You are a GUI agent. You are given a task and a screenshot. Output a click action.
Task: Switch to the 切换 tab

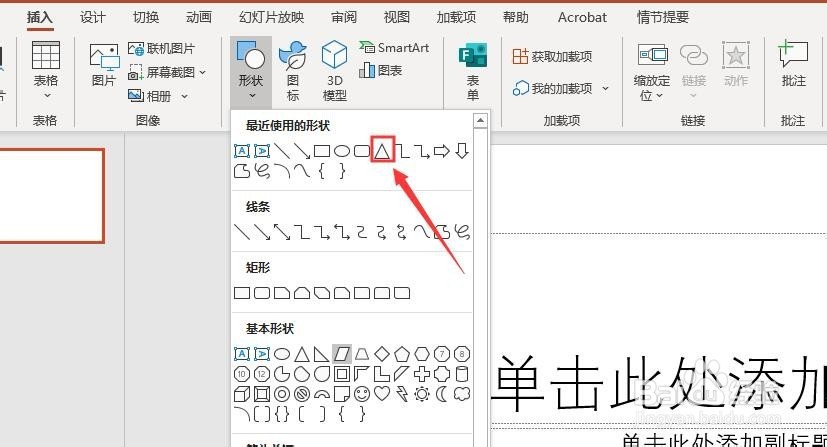146,17
